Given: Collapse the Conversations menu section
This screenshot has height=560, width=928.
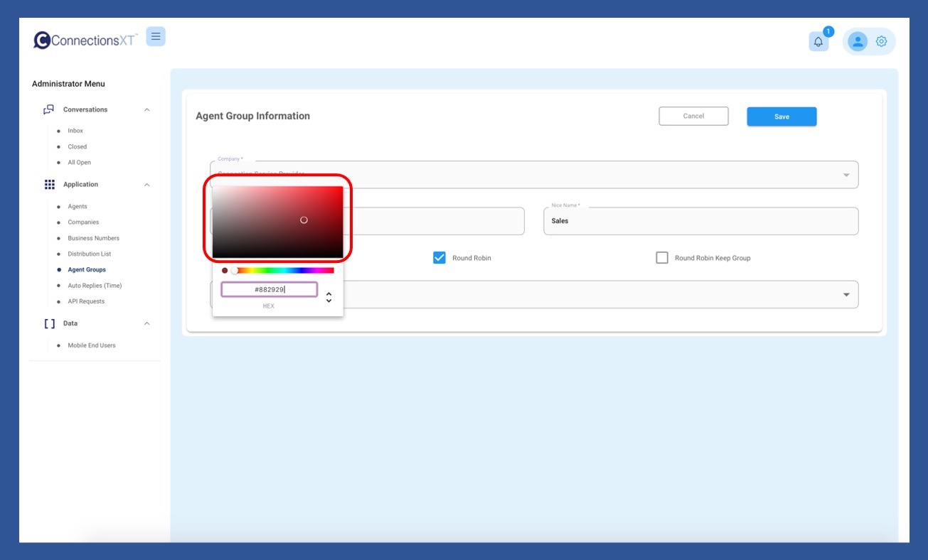Looking at the screenshot, I should pos(147,109).
